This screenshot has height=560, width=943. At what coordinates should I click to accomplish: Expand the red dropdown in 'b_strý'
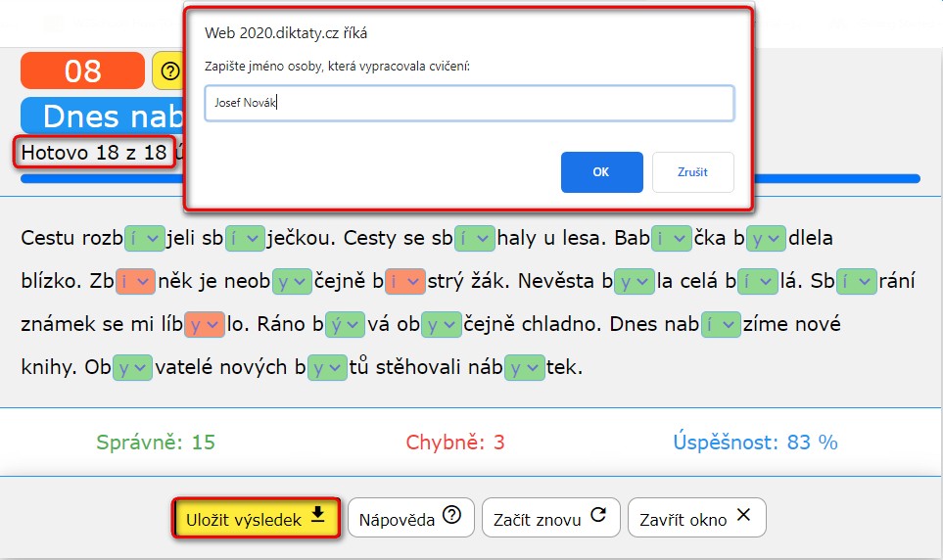coord(405,282)
